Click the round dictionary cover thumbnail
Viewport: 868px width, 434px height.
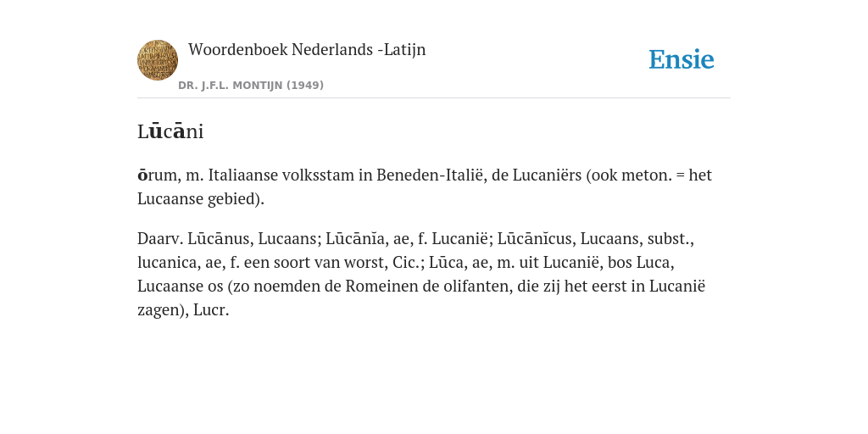coord(157,60)
